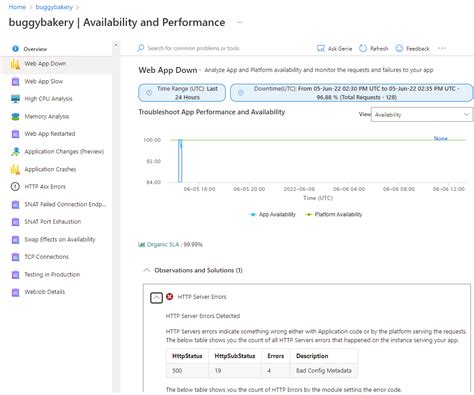Screen dimensions: 474x395
Task: Toggle App Availability series in chart legend
Action: point(272,214)
